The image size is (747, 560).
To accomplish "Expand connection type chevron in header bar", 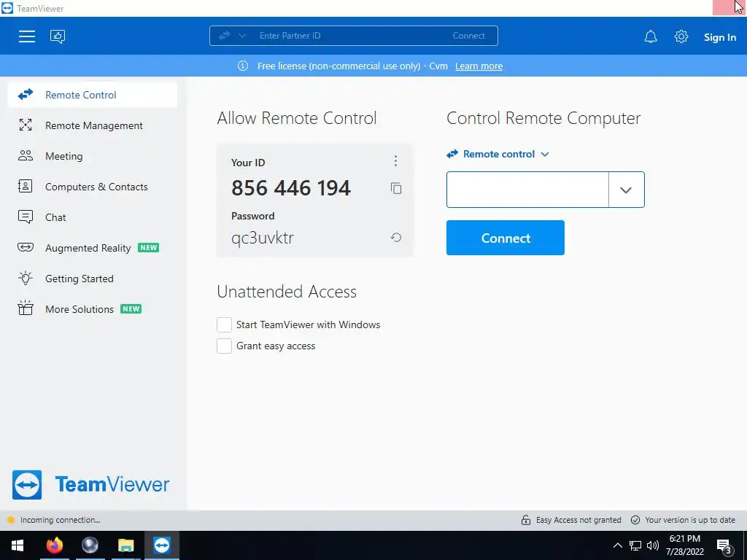I will pos(242,36).
